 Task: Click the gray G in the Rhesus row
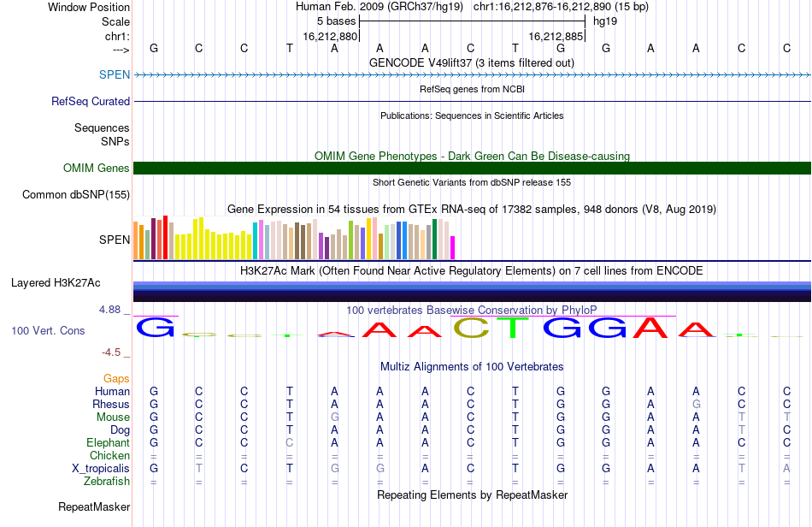tap(697, 404)
